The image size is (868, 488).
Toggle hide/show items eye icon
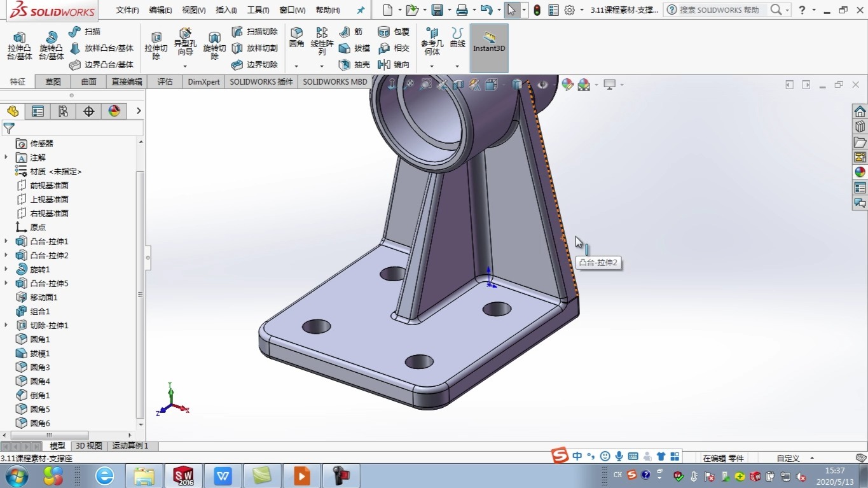coord(542,85)
